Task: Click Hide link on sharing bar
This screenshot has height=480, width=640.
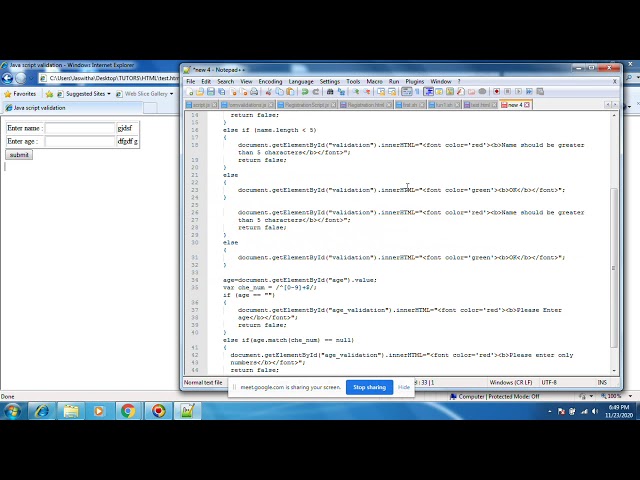Action: pos(404,387)
